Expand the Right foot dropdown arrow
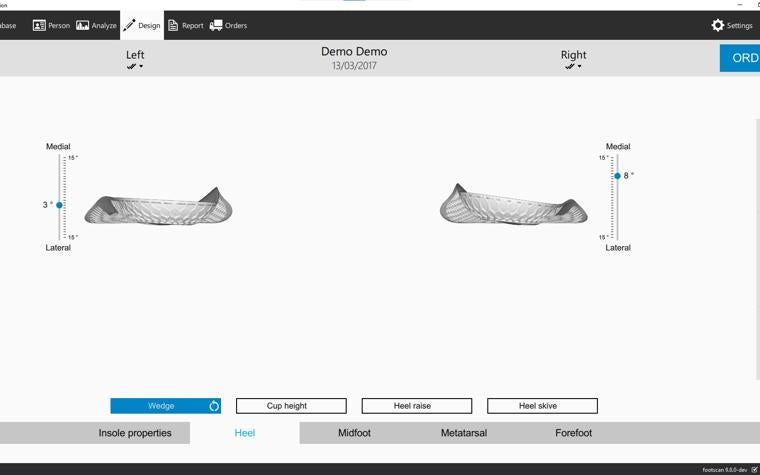Image resolution: width=760 pixels, height=475 pixels. pyautogui.click(x=580, y=66)
